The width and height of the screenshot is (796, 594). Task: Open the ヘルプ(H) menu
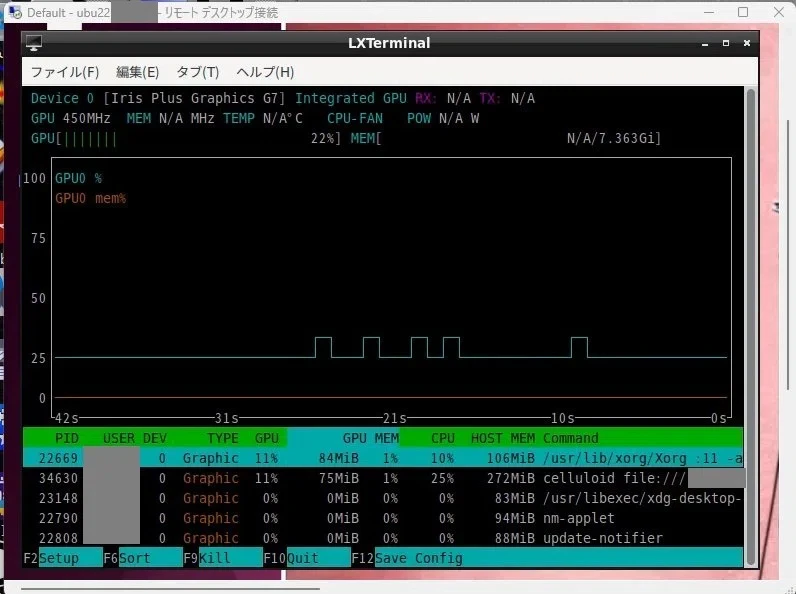[x=265, y=72]
